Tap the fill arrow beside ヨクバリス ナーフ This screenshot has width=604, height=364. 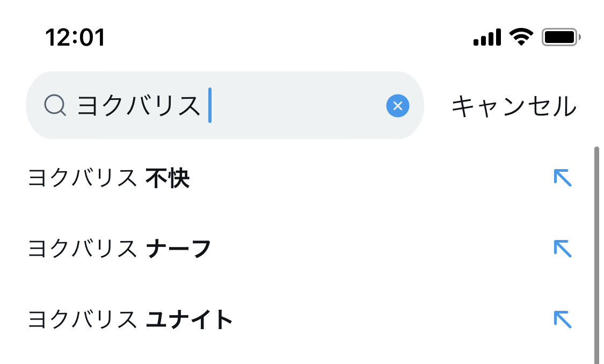(x=562, y=248)
